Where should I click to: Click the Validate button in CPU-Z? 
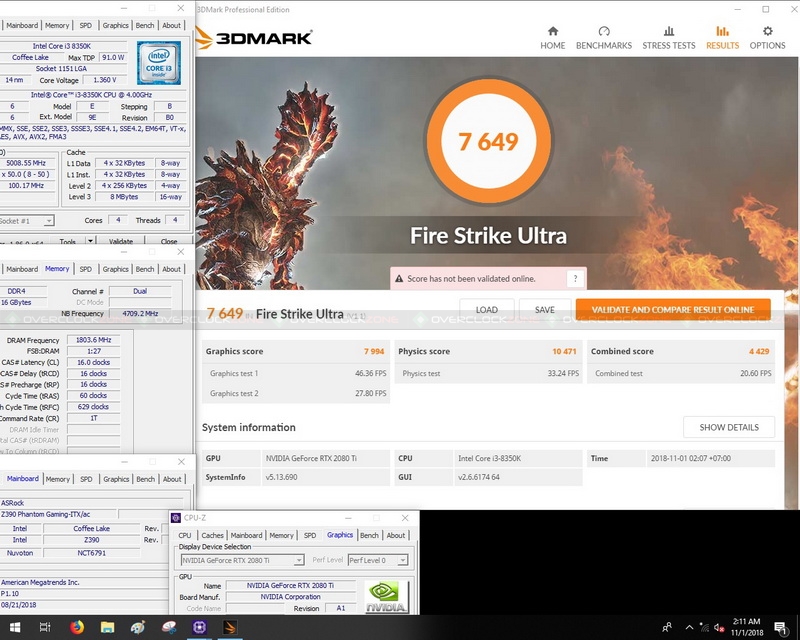click(121, 241)
